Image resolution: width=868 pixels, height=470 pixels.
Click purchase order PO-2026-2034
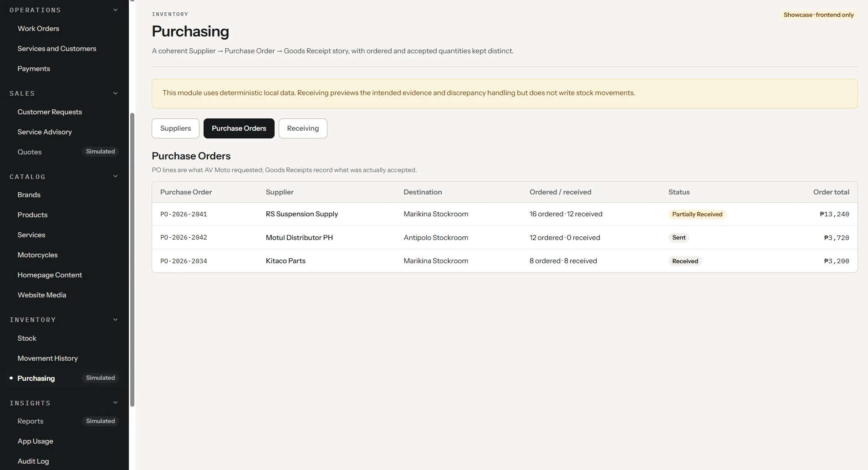184,261
